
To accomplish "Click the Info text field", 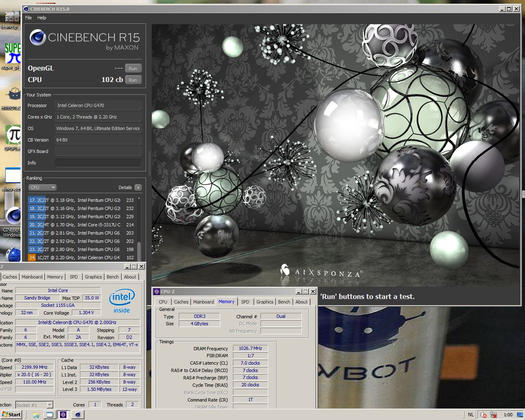I will pyautogui.click(x=98, y=163).
